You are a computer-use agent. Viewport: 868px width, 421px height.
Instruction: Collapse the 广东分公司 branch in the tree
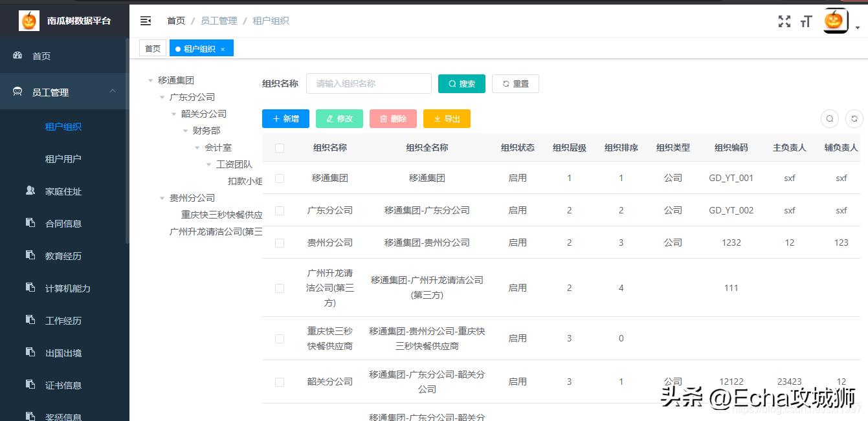coord(162,97)
